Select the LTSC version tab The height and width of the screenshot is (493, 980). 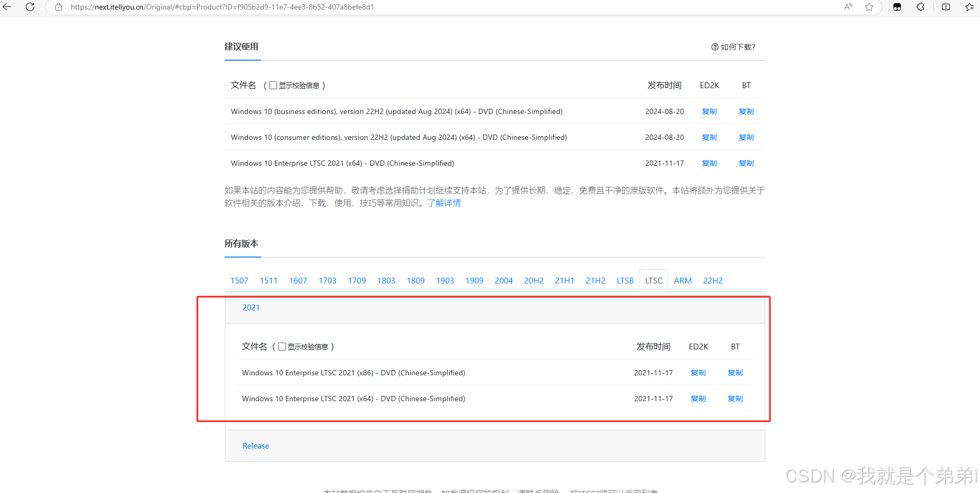point(654,280)
